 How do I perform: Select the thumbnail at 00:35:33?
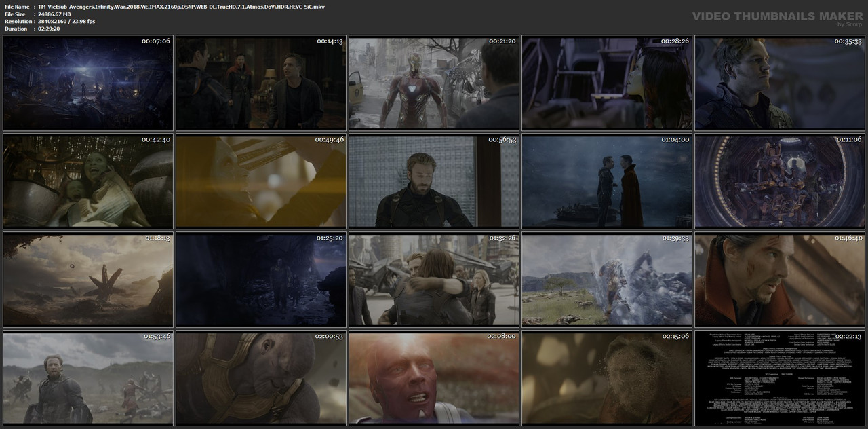pyautogui.click(x=780, y=83)
